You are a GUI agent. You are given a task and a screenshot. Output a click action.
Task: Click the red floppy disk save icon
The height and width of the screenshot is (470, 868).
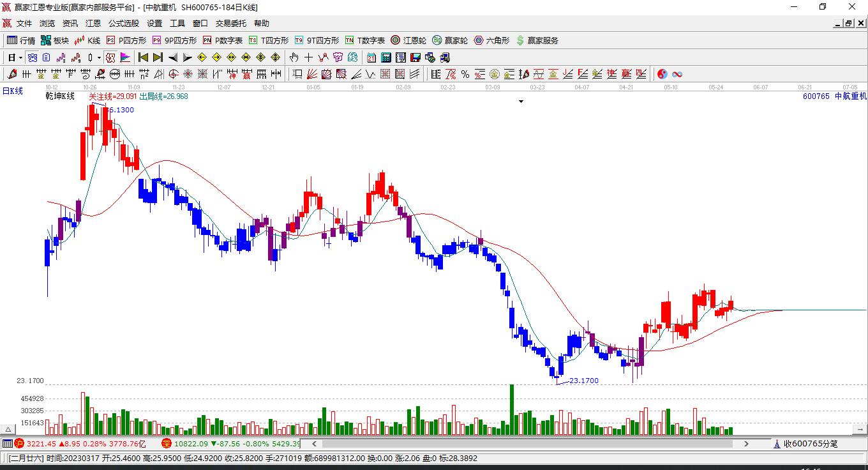click(x=415, y=57)
